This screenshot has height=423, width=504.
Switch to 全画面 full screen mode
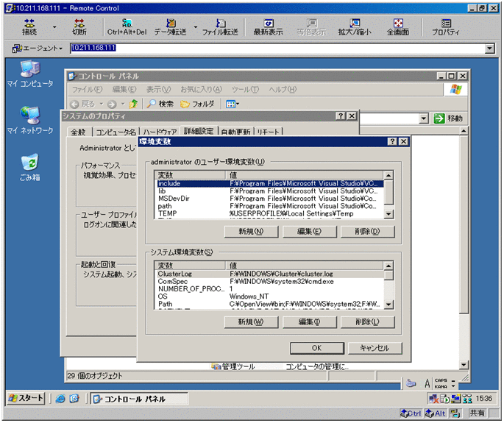(x=398, y=27)
